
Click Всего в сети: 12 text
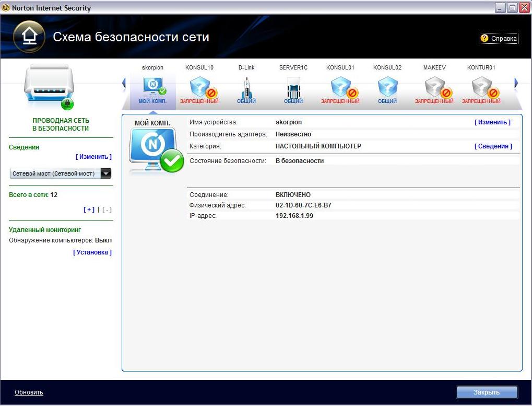(x=33, y=195)
